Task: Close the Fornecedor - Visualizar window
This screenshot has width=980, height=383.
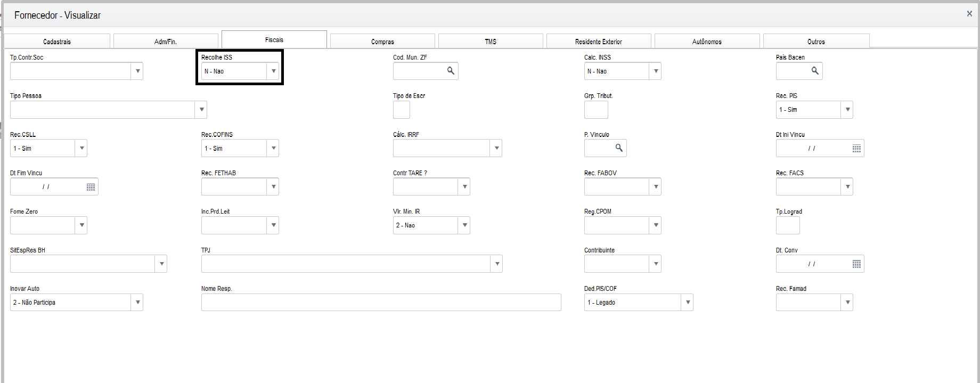Action: 969,14
